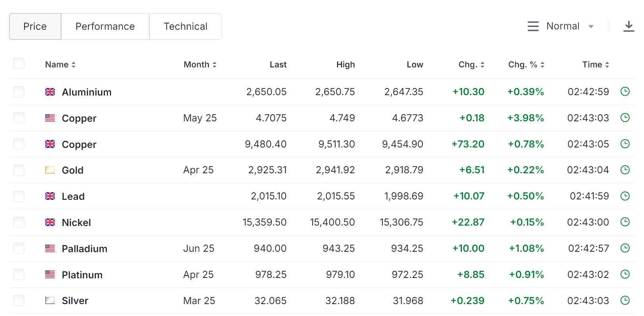
Task: Click the US flag beside Palladium
Action: point(50,249)
